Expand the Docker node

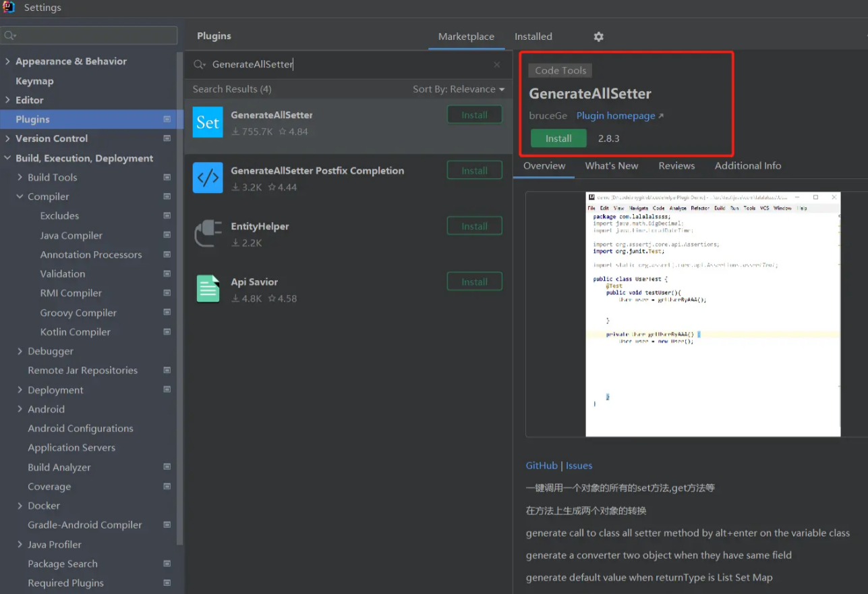click(20, 506)
